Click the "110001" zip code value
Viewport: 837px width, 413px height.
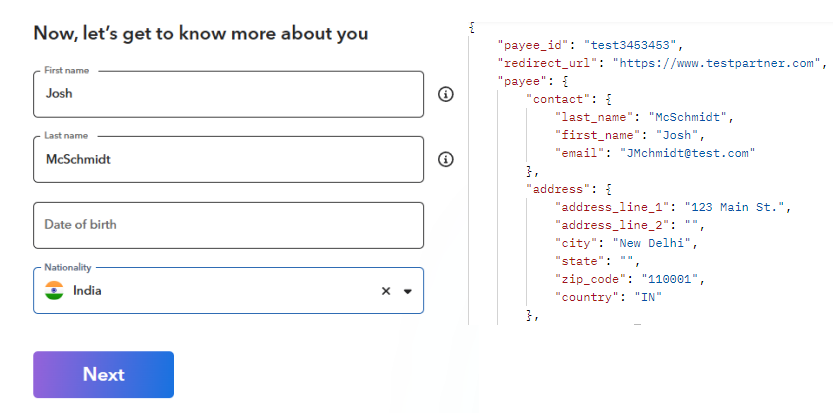click(x=669, y=280)
